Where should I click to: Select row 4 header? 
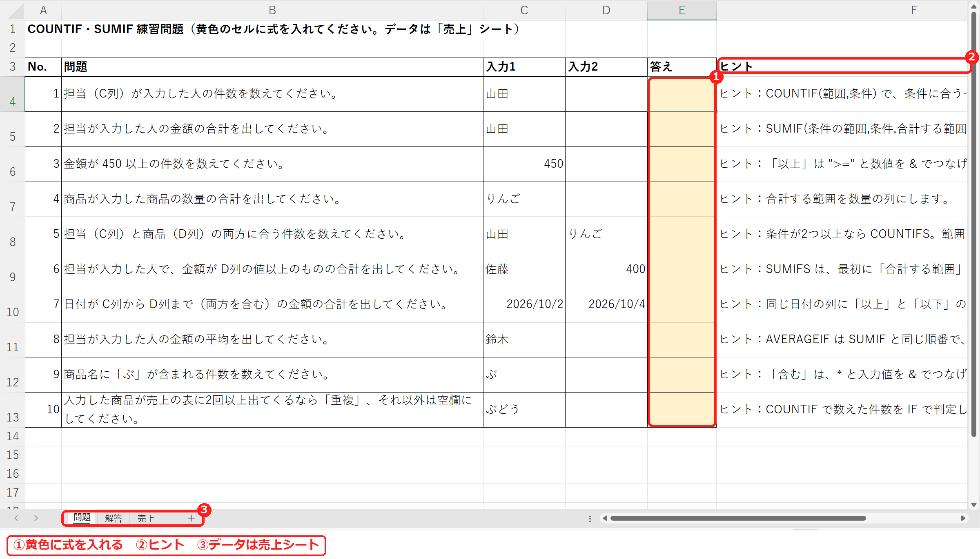tap(13, 94)
